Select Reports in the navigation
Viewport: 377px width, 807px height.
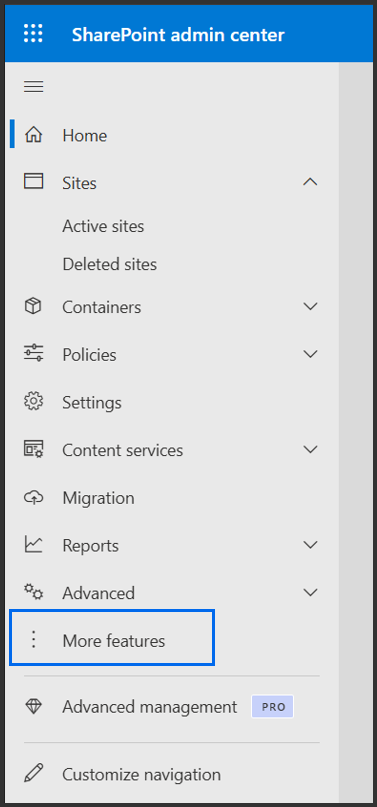click(91, 546)
